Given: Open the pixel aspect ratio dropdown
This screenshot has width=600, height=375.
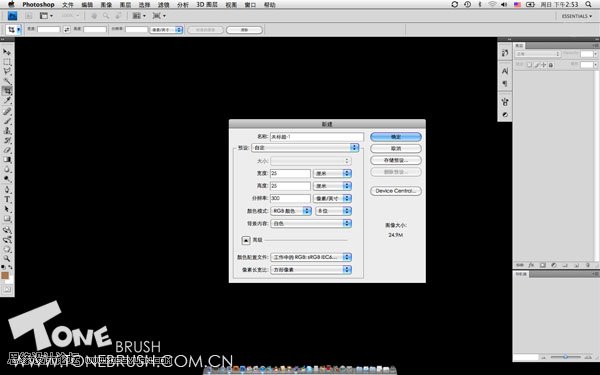Looking at the screenshot, I should [x=311, y=270].
